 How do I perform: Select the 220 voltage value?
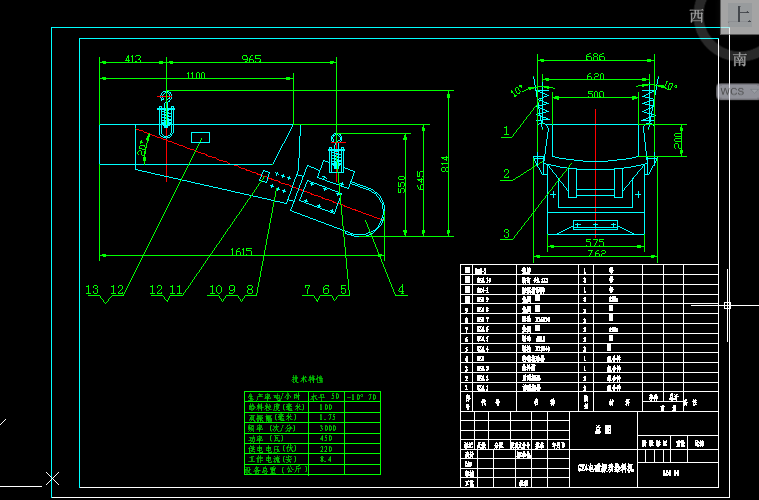point(326,449)
